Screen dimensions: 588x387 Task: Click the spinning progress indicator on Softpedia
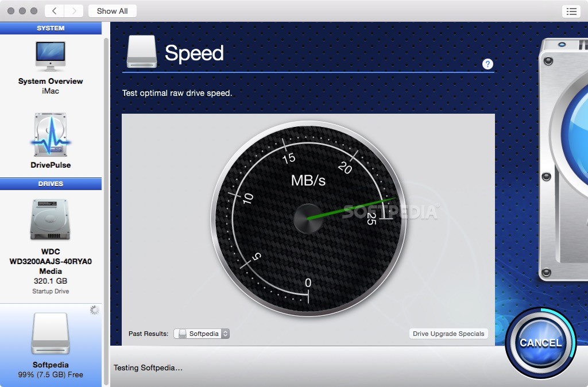point(95,309)
